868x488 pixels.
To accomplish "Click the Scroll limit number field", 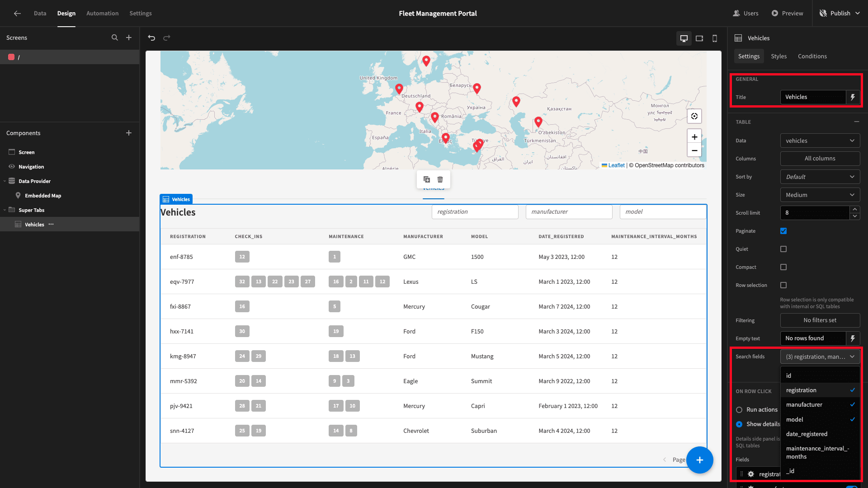I will pyautogui.click(x=815, y=213).
